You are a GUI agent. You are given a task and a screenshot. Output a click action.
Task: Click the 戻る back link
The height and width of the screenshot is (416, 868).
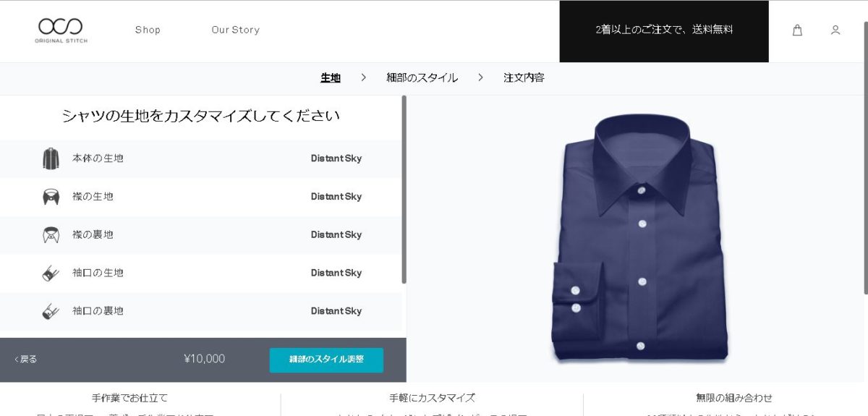[x=25, y=360]
